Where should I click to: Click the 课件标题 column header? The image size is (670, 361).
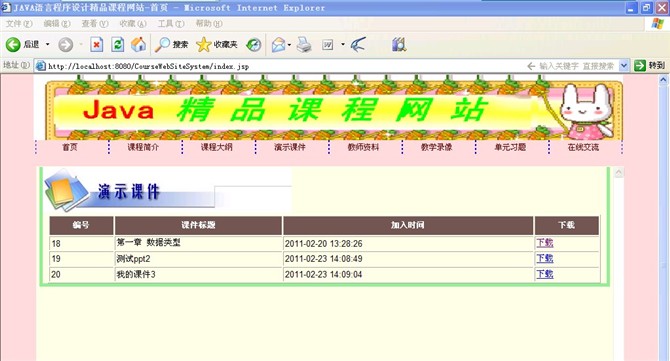[198, 225]
